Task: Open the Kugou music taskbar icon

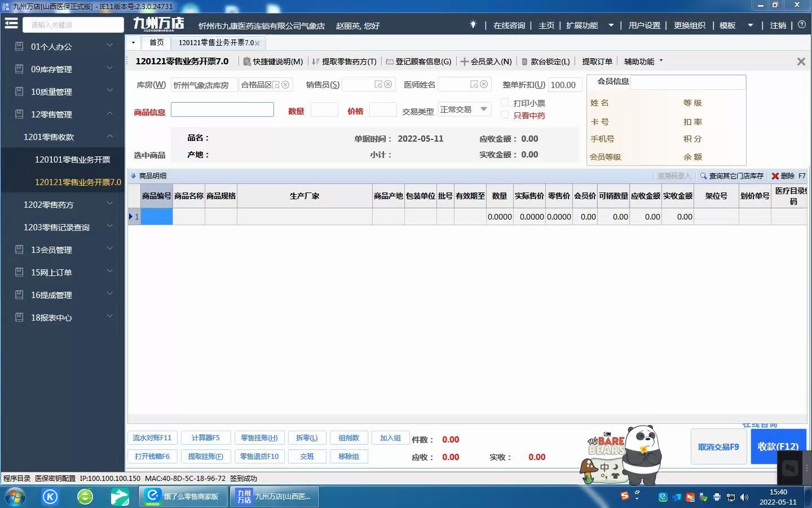Action: (50, 497)
